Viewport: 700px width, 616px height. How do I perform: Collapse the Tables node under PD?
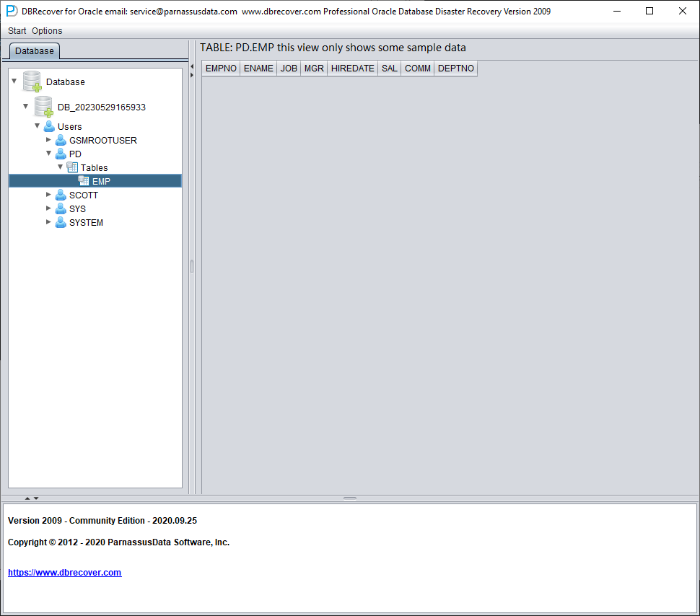tap(61, 167)
